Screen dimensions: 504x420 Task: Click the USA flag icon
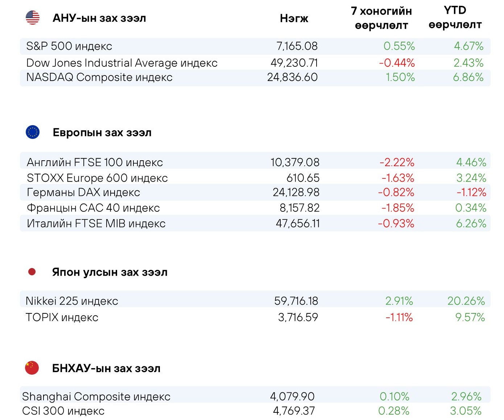(x=33, y=18)
